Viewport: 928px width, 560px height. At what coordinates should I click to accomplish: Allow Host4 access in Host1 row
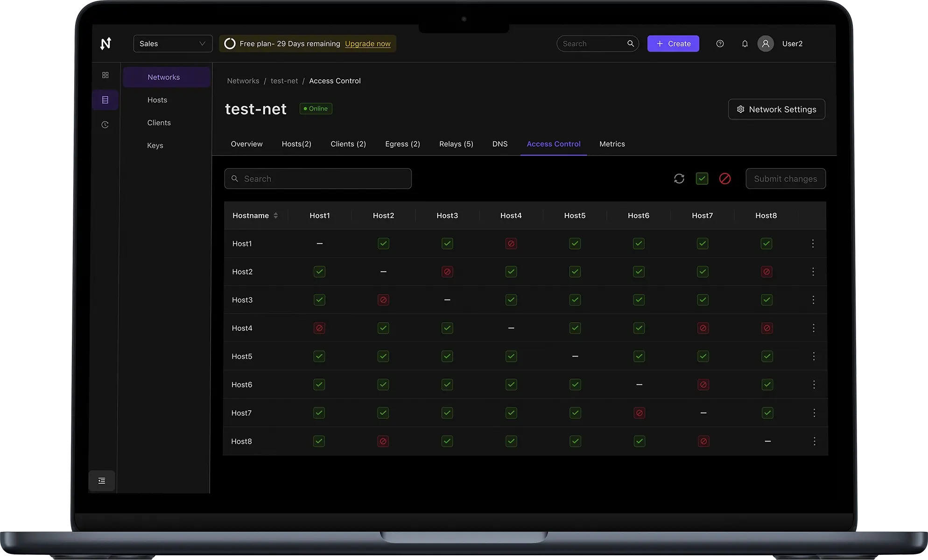tap(511, 243)
